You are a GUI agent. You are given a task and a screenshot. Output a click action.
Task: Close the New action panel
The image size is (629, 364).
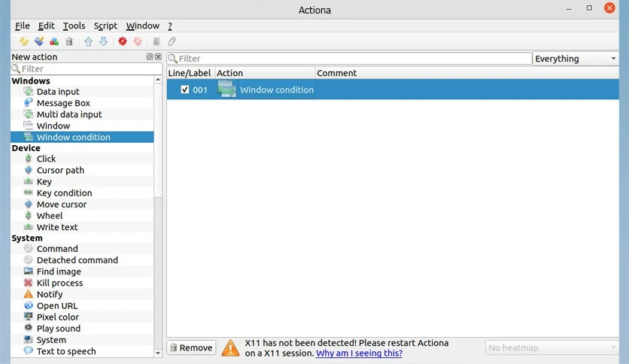click(158, 57)
